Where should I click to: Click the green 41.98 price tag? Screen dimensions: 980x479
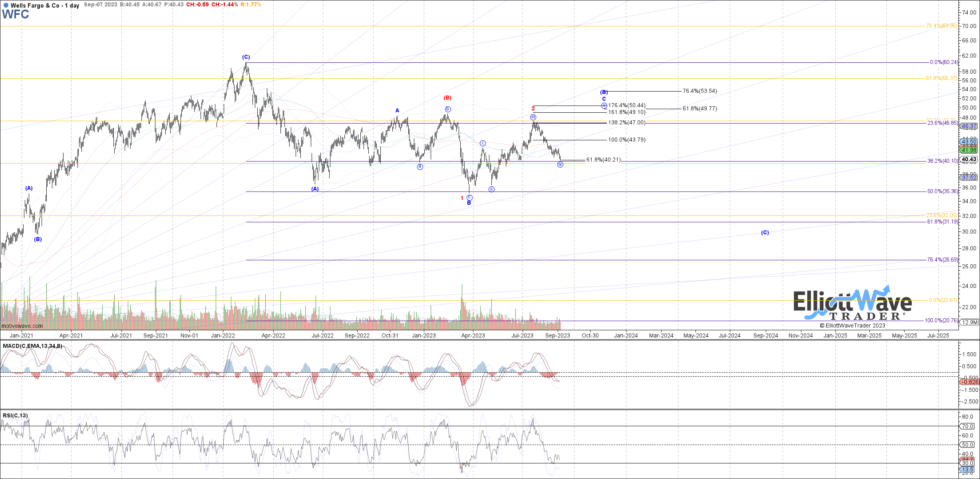coord(969,150)
